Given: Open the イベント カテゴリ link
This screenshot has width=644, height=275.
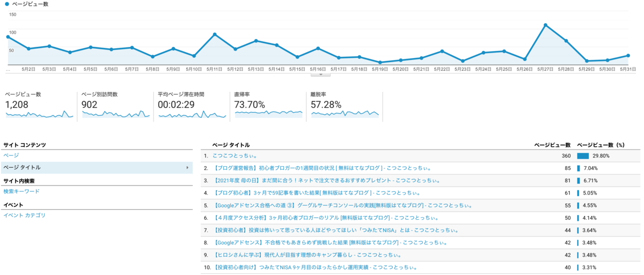Looking at the screenshot, I should (x=24, y=215).
